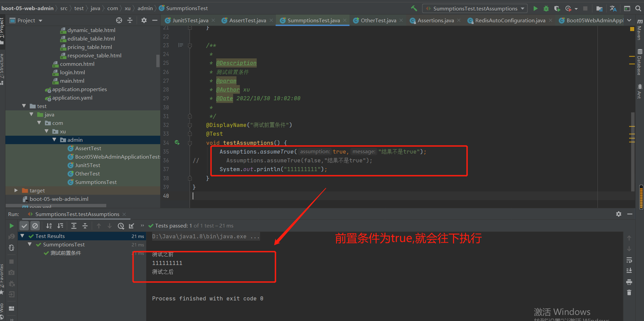Collapse the test folder
Viewport: 644px width, 321px height.
point(24,106)
